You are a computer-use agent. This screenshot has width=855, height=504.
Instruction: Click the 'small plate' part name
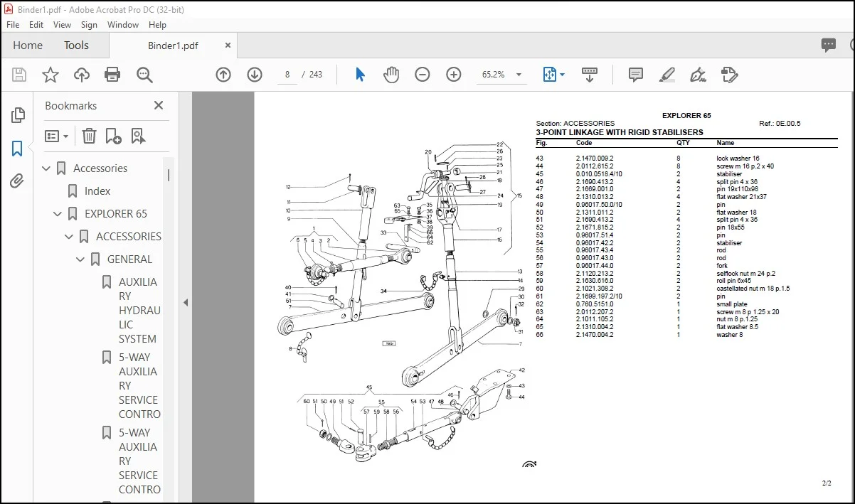point(733,304)
